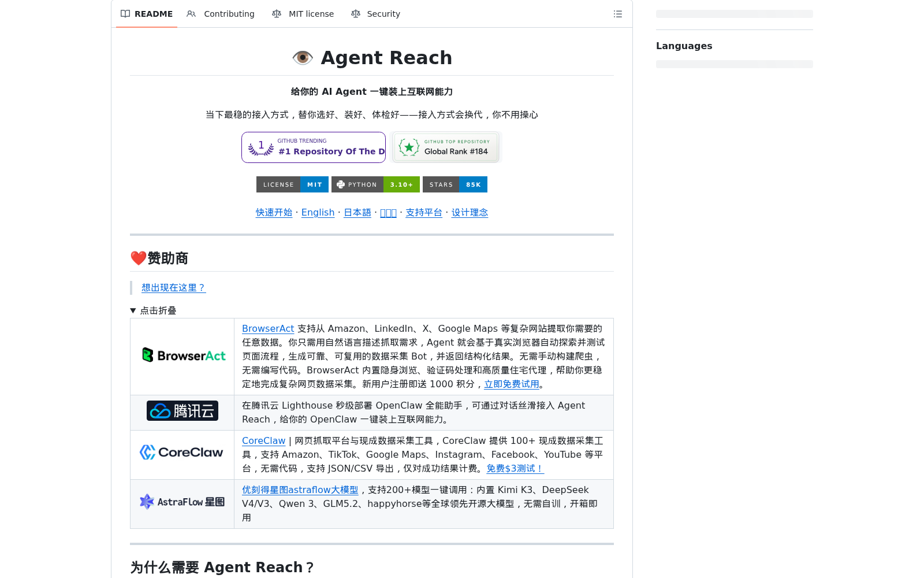Open the GitHub Trending #1 Repository badge
The image size is (924, 578).
[x=314, y=147]
